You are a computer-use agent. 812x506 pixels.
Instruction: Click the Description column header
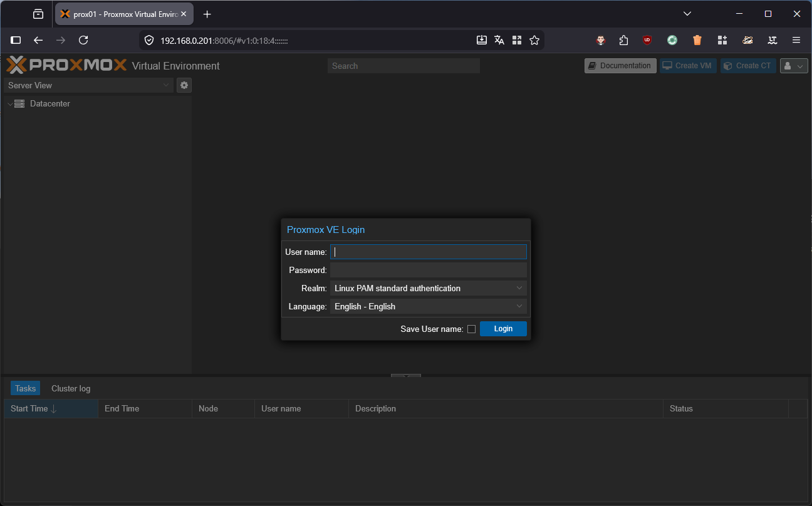click(506, 408)
